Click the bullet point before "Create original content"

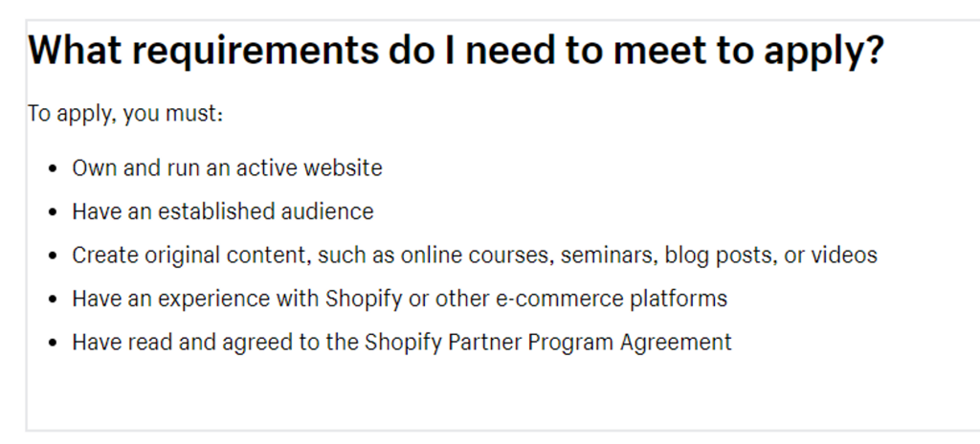click(x=53, y=256)
